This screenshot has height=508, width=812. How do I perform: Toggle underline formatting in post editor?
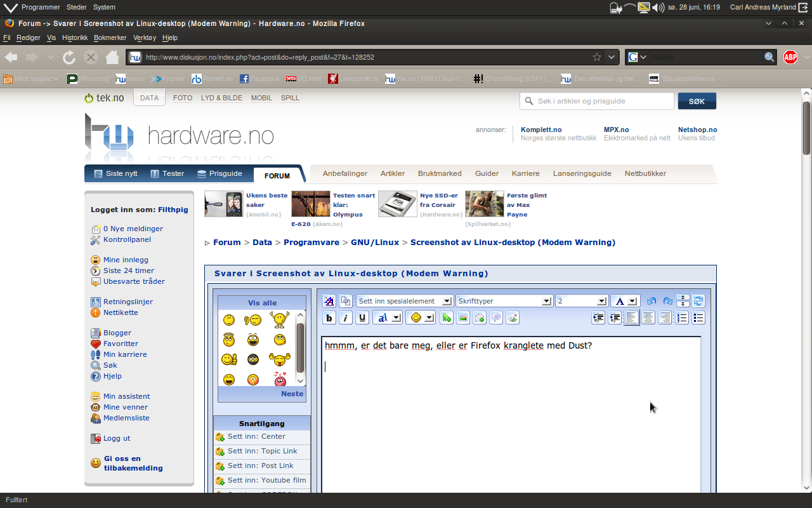pos(362,318)
